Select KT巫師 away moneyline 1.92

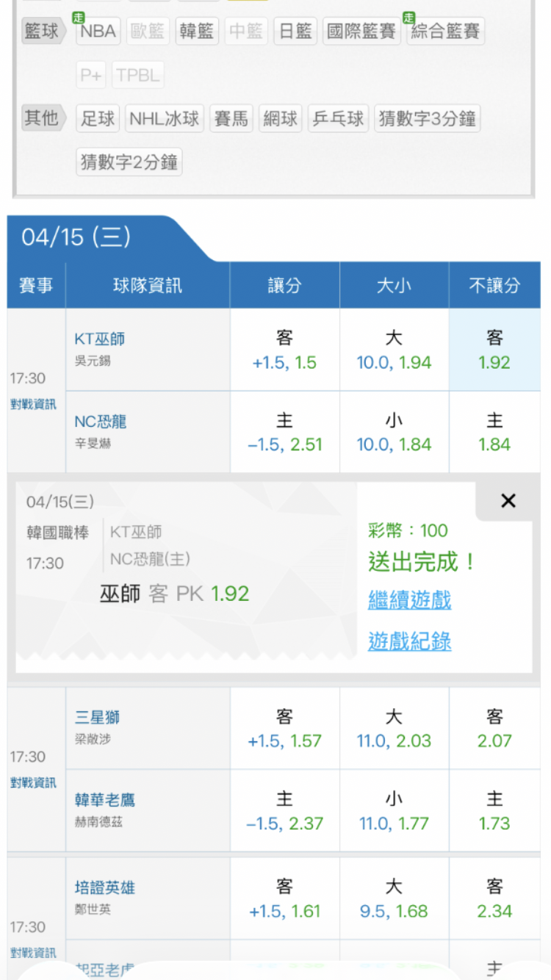(x=494, y=350)
